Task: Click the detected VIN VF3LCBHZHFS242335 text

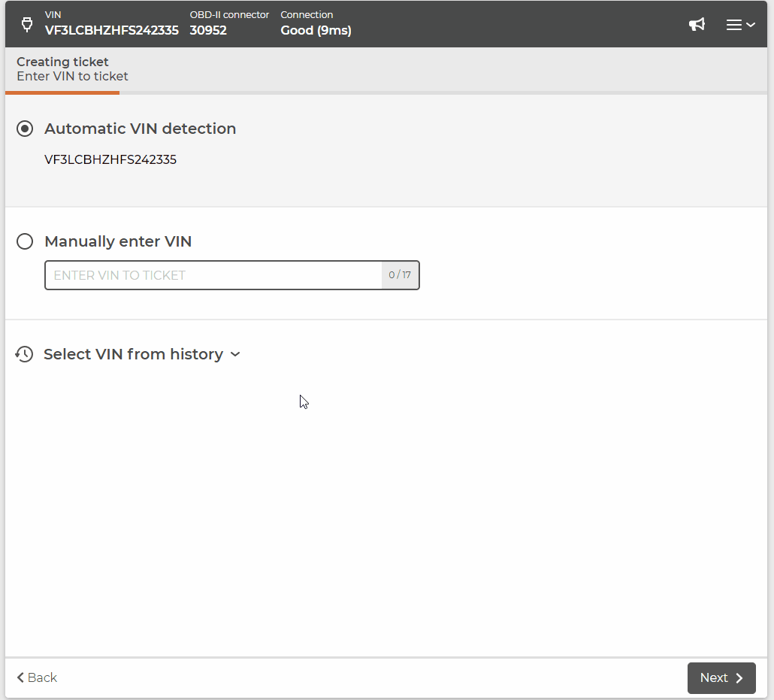Action: pos(110,159)
